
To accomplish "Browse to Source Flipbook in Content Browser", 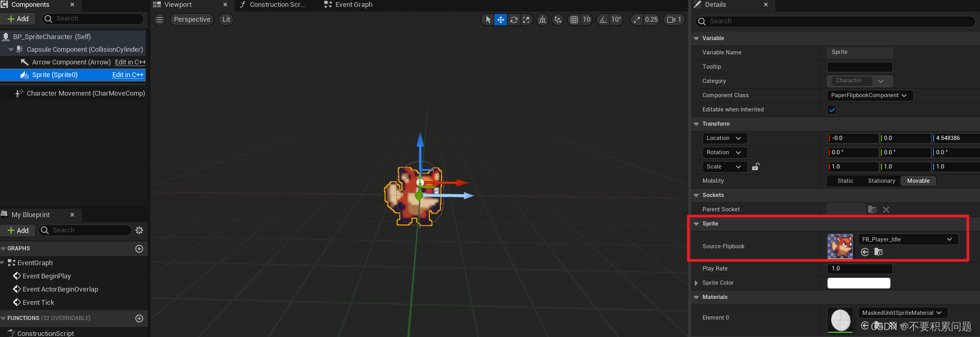I will click(x=878, y=252).
